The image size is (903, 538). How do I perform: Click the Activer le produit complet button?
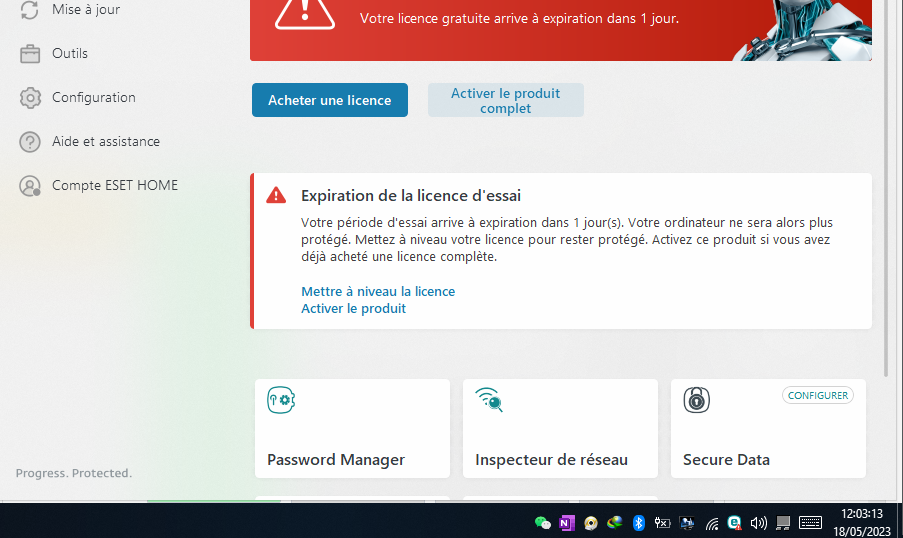pos(506,100)
